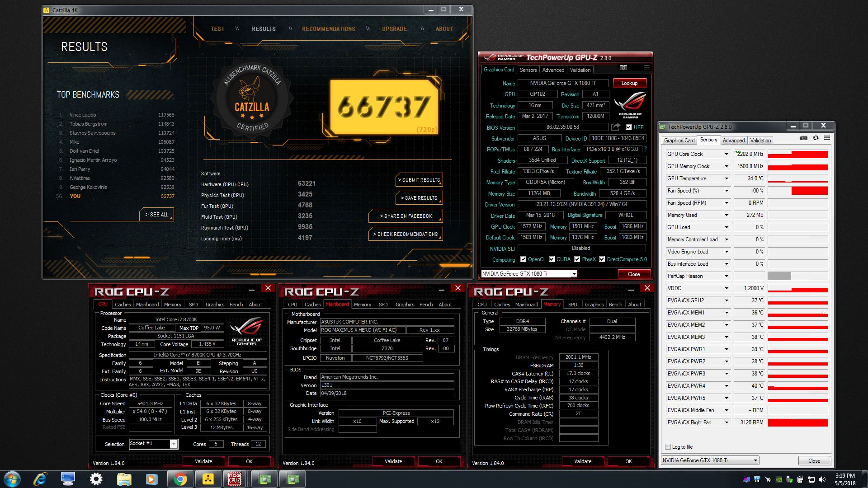
Task: Open the hamburger menu in the GPU-Z Sensors window
Action: (x=827, y=138)
